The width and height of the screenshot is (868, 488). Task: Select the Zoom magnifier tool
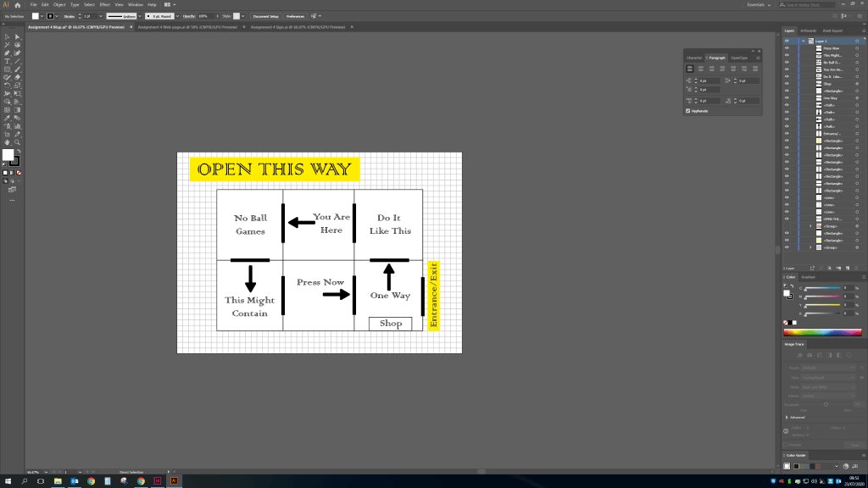coord(18,141)
